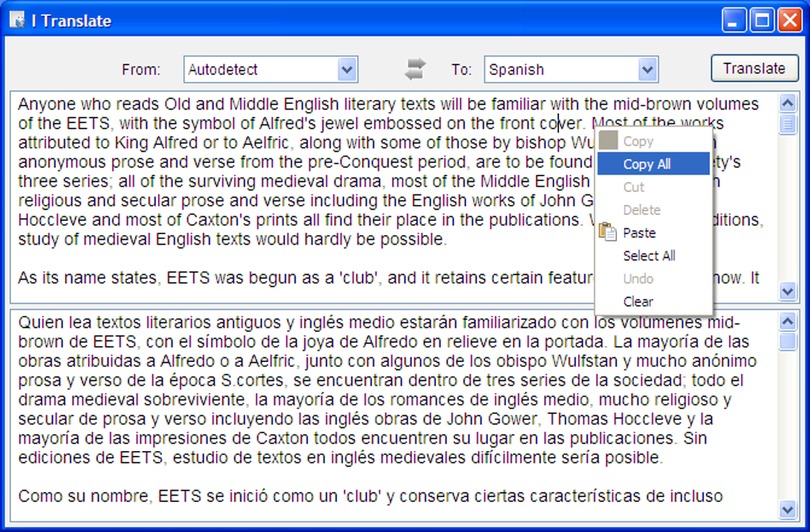
Task: Click the swap languages arrows icon
Action: [x=415, y=69]
